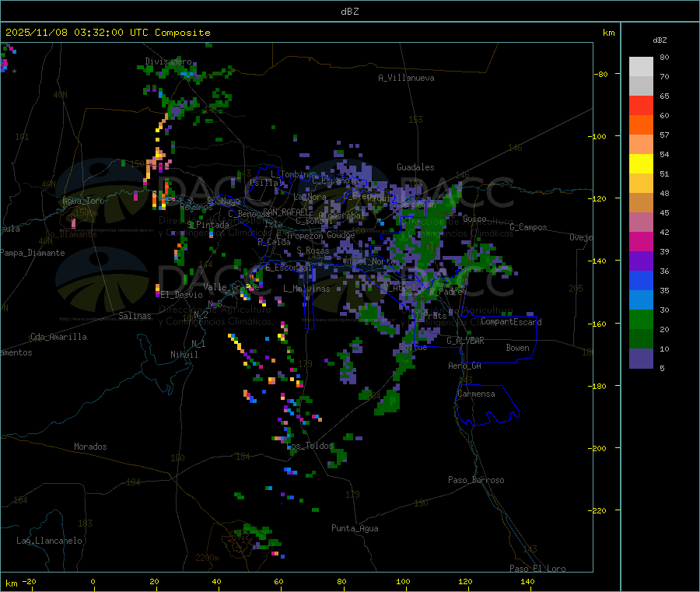Click the dBZ title at top
The image size is (700, 592).
coord(349,12)
